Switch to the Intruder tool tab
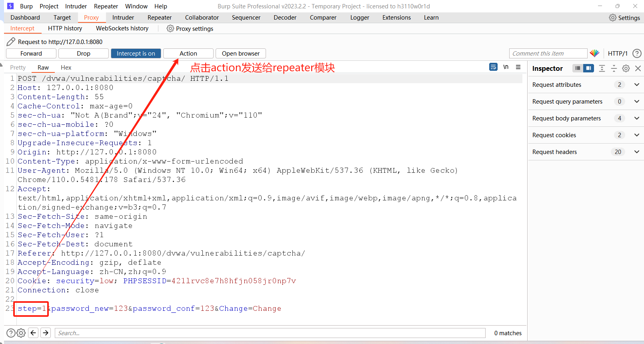644x344 pixels. pyautogui.click(x=123, y=18)
